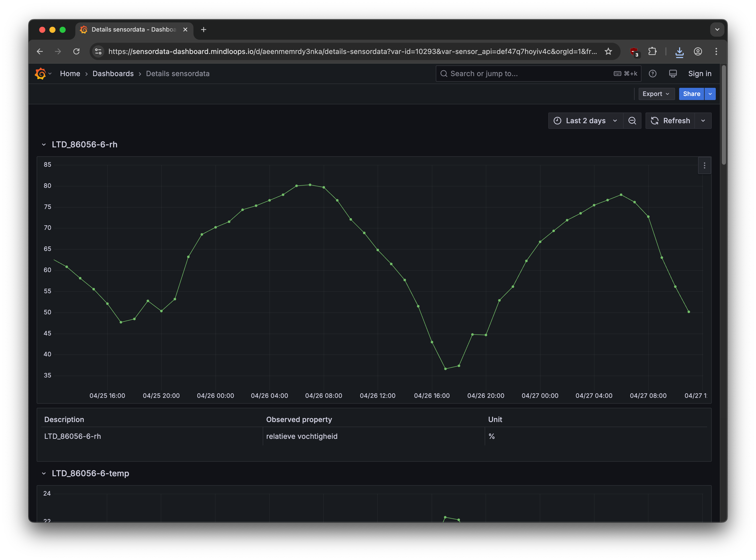756x560 pixels.
Task: Click the 85 y-axis label
Action: [47, 164]
